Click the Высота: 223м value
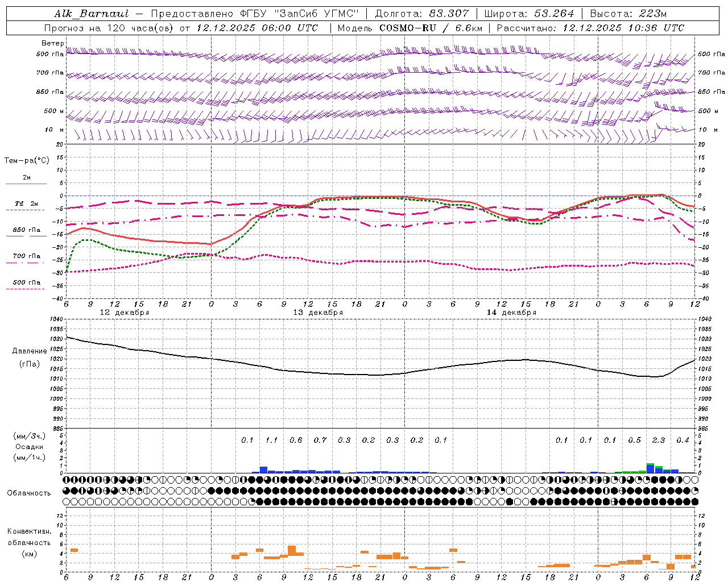Viewport: 728px width, 582px height. [628, 14]
